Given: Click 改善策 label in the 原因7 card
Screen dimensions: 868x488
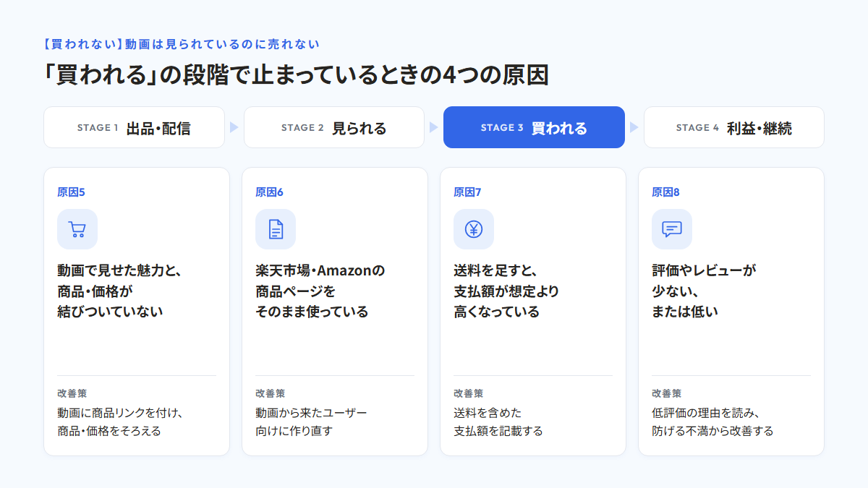Looking at the screenshot, I should pos(469,393).
